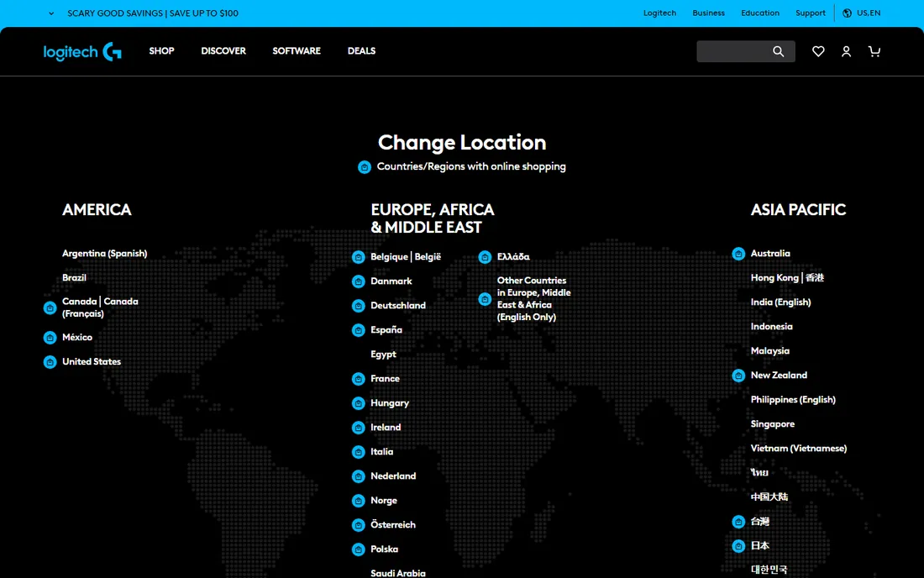Click the globe icon next to US,EN
This screenshot has width=924, height=578.
pyautogui.click(x=847, y=13)
